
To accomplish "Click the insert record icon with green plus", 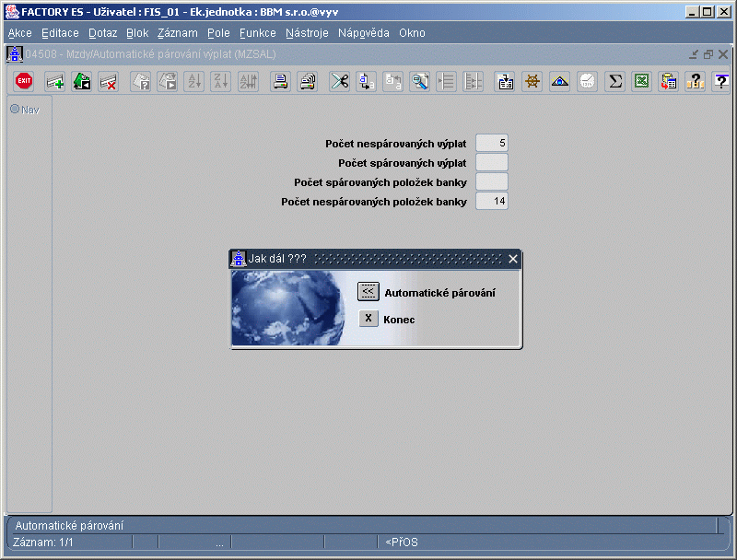I will (x=54, y=81).
